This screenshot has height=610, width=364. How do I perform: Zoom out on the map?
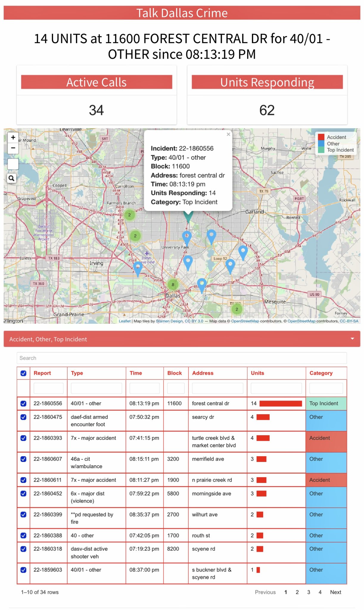tap(13, 148)
